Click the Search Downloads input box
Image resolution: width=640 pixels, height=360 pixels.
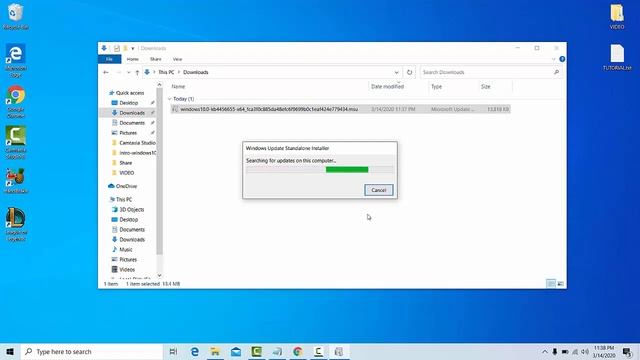point(486,72)
